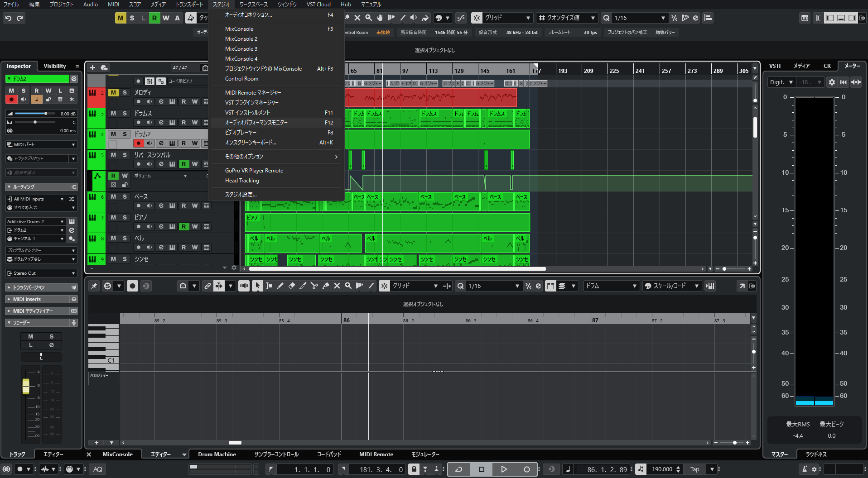Select the Erase tool in editor toolbar
Viewport: 868px width, 478px height.
tap(292, 286)
